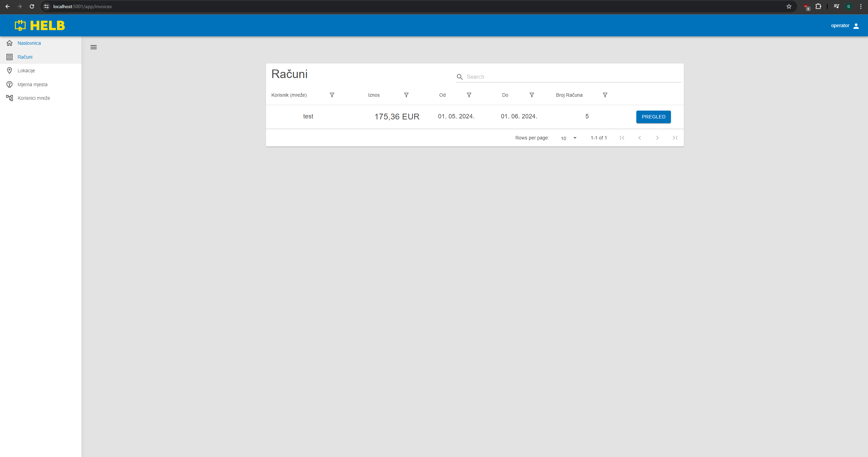The width and height of the screenshot is (868, 457).
Task: Click the '1-1 of 1' pagination text
Action: click(599, 138)
